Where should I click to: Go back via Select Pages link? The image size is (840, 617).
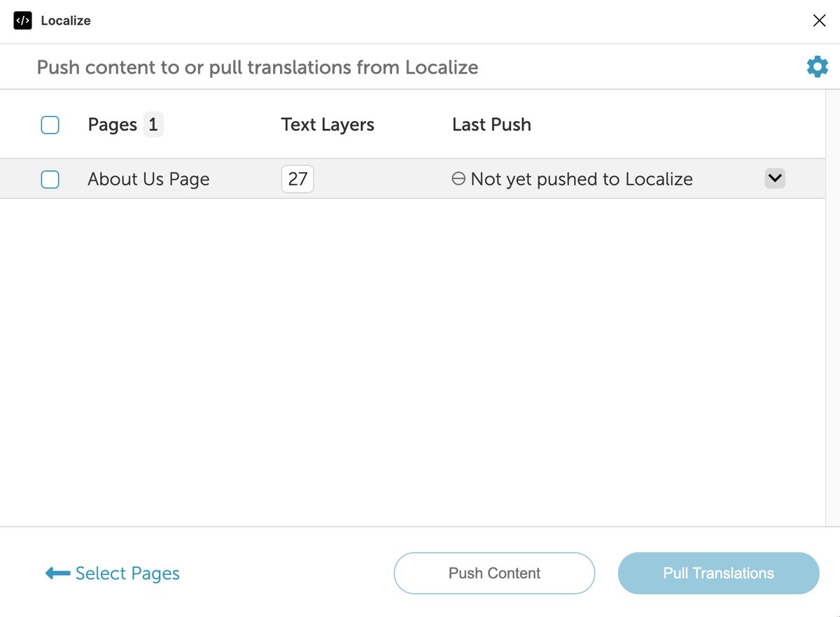pos(112,574)
